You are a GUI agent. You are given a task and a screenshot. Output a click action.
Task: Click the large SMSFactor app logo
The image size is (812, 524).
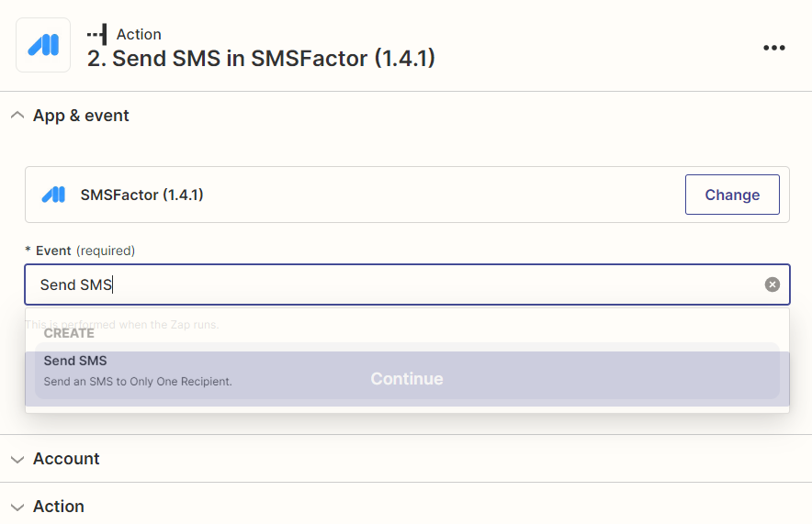[43, 45]
